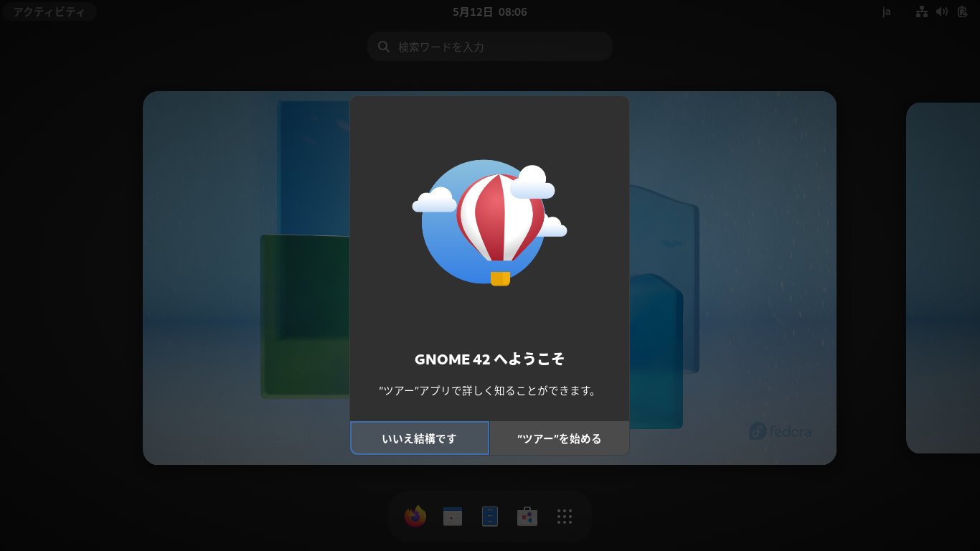Click the volume icon in top bar
Image resolution: width=980 pixels, height=551 pixels.
click(942, 11)
